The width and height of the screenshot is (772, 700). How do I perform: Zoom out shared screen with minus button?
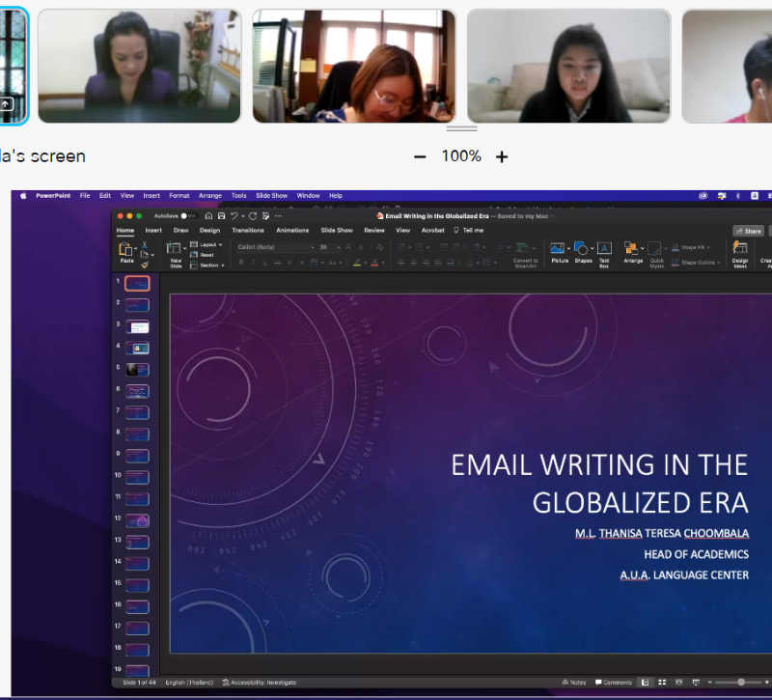tap(420, 156)
